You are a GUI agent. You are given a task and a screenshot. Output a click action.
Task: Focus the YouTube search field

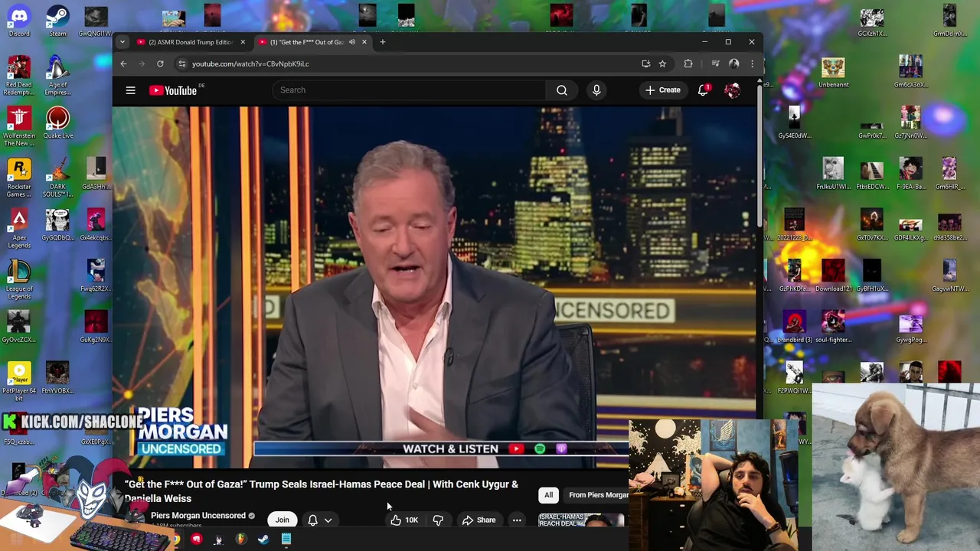(x=409, y=90)
